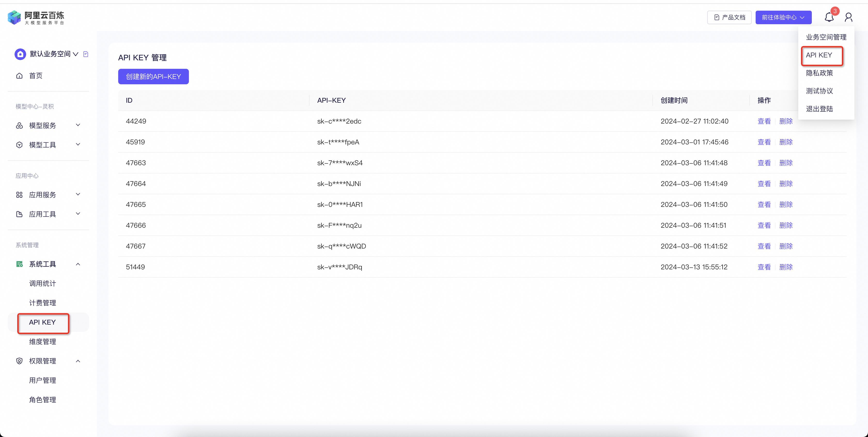This screenshot has height=437, width=868.
Task: Click the API KEY 管理 page heading
Action: point(142,58)
